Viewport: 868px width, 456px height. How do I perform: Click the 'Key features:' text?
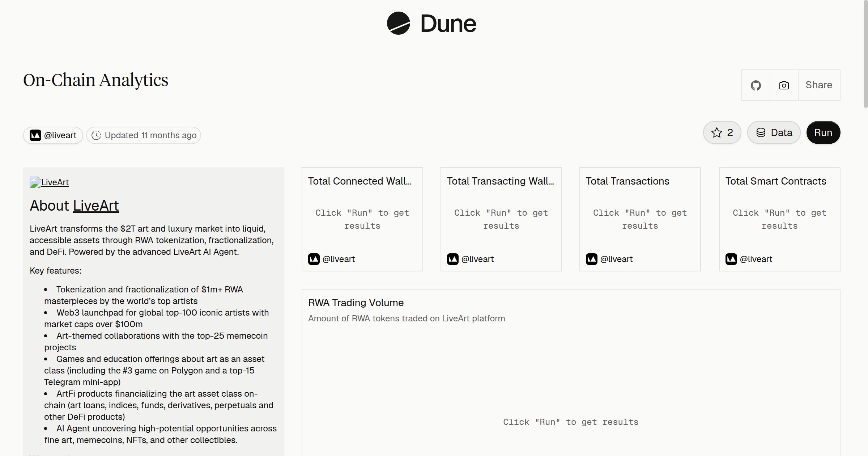56,271
